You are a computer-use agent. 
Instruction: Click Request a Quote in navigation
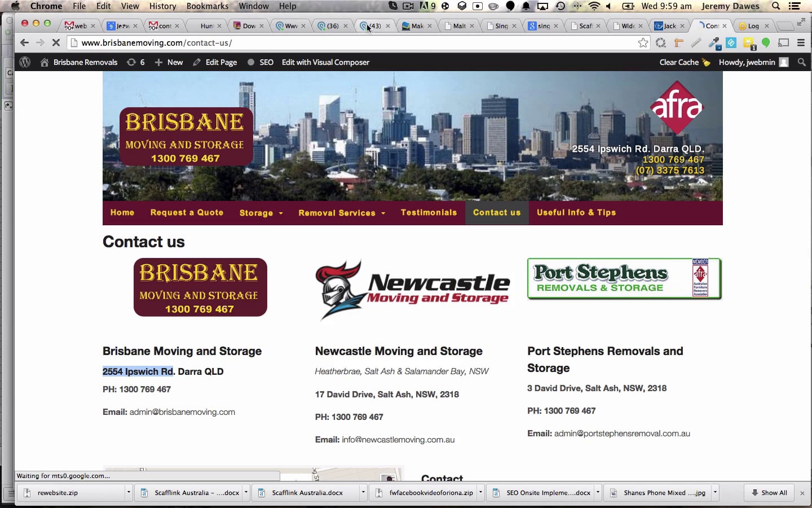pos(187,213)
